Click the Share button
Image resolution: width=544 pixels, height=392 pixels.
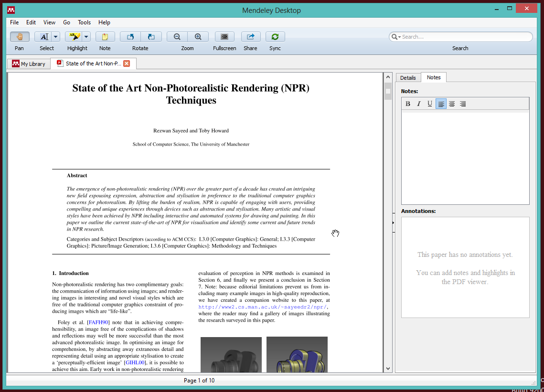251,37
